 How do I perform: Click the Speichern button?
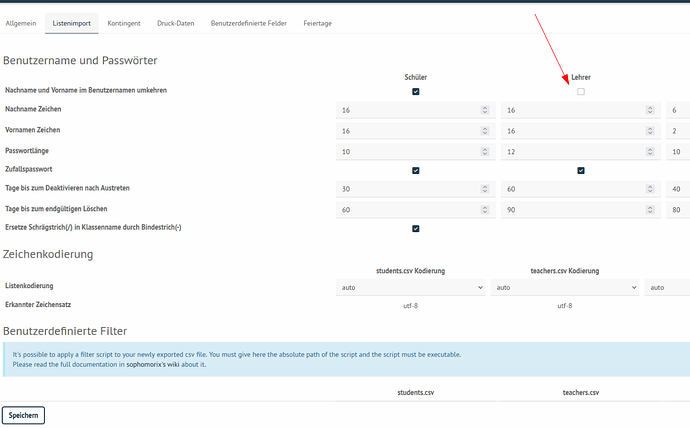pos(24,414)
